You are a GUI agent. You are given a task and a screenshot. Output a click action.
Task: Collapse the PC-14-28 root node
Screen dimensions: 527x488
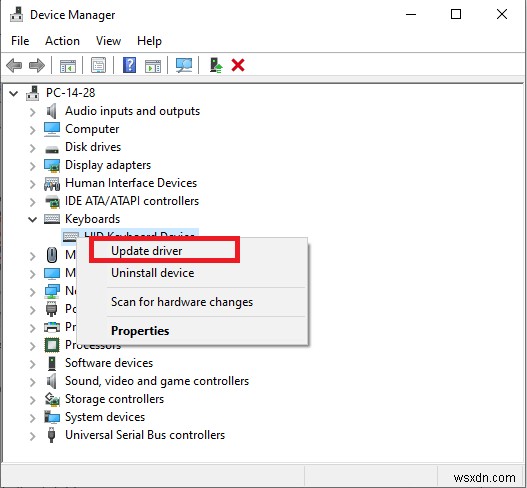tap(13, 93)
